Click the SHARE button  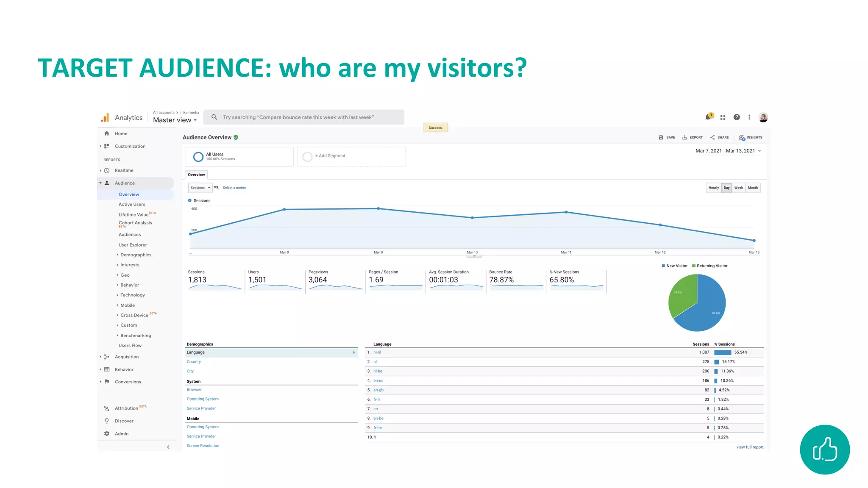pyautogui.click(x=719, y=137)
